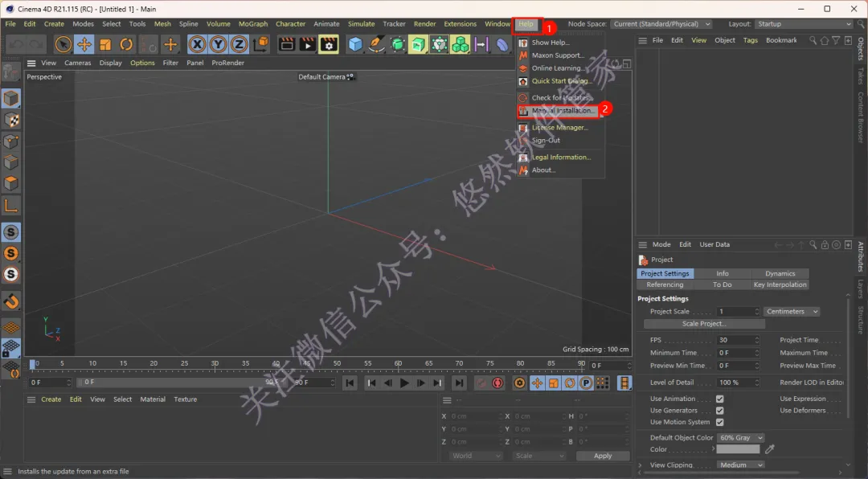Click the Level of Detail field
This screenshot has height=479, width=868.
pyautogui.click(x=737, y=383)
